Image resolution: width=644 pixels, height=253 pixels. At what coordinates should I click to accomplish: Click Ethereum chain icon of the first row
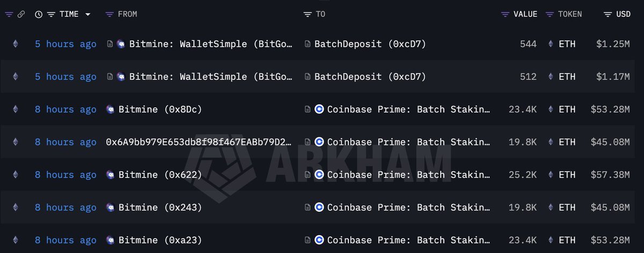click(x=16, y=44)
